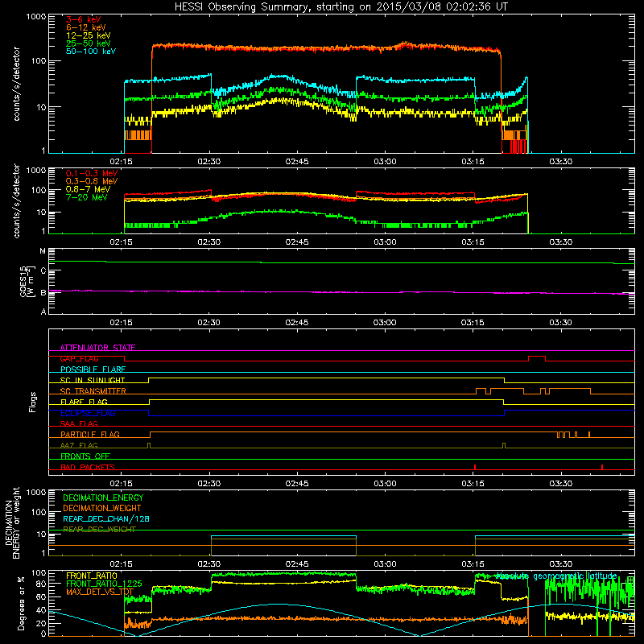This screenshot has height=644, width=644.
Task: Pick the FLARE_FLAG label
Action: coord(84,402)
